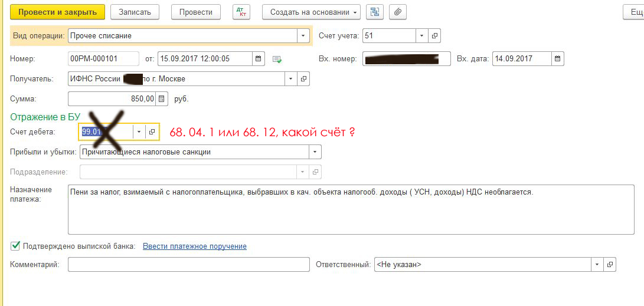
Task: Click the Ответственный field Не указан
Action: (483, 264)
